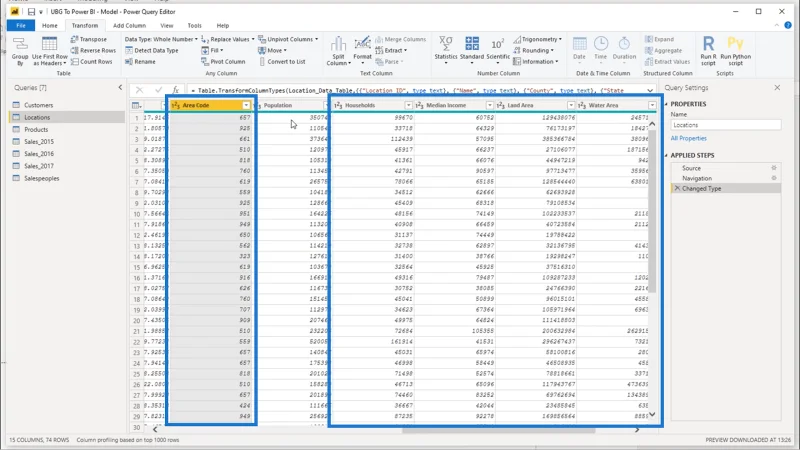
Task: Select the Salespeoples query
Action: [67, 178]
